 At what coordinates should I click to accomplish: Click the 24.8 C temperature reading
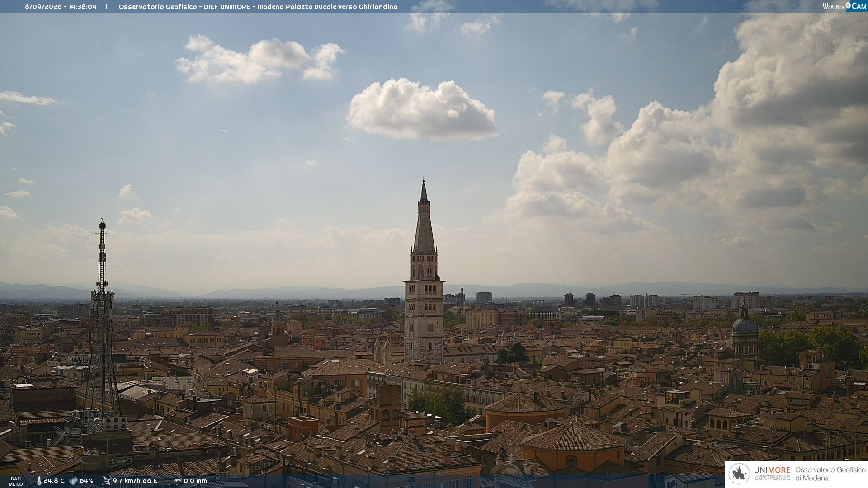click(x=54, y=481)
